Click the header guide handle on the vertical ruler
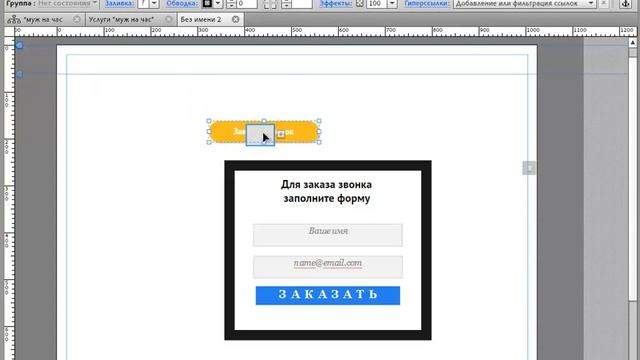The image size is (640, 360). (19, 74)
